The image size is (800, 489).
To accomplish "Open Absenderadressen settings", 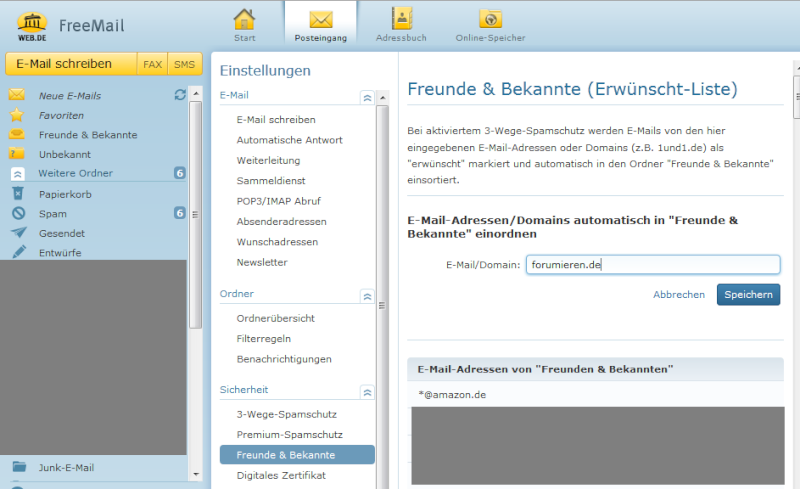I will (x=282, y=222).
